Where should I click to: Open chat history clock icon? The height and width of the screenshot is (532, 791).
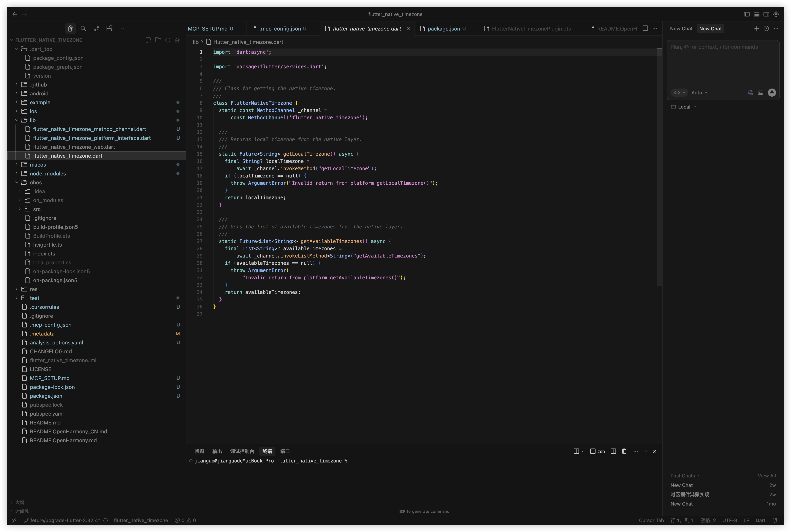pos(766,28)
